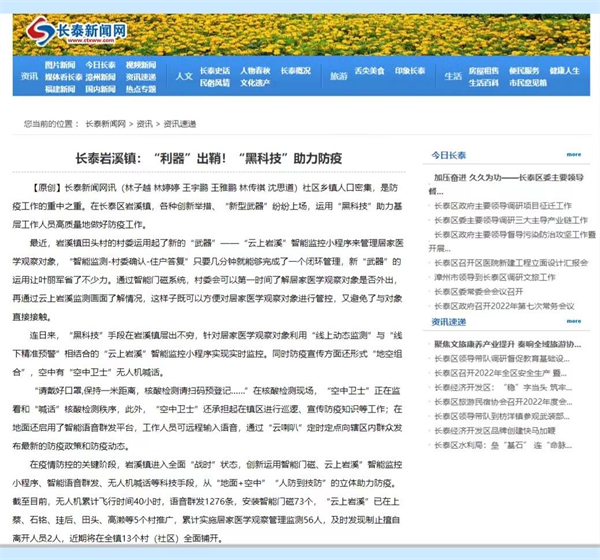Open article 长泰区领导带队到枋洋镇参观

pos(502,416)
